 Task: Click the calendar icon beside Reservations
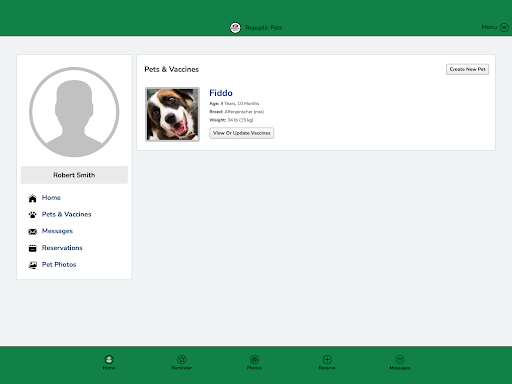(x=32, y=248)
